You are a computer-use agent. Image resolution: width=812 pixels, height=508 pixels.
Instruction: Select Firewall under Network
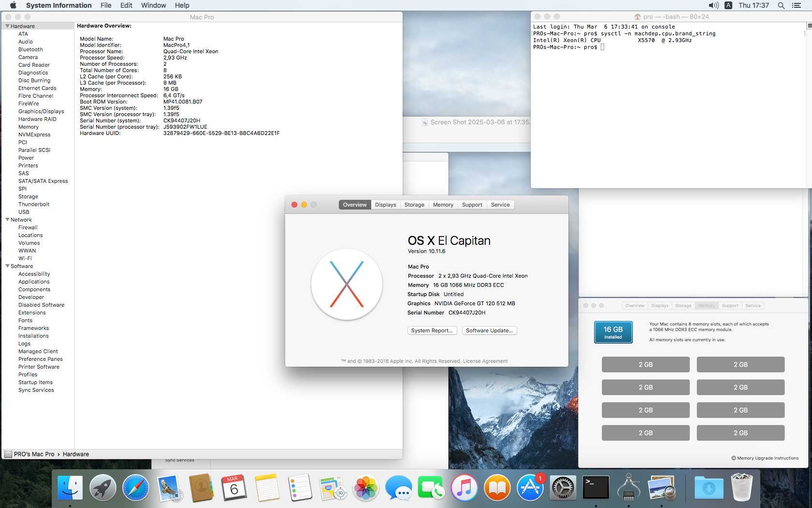[28, 227]
